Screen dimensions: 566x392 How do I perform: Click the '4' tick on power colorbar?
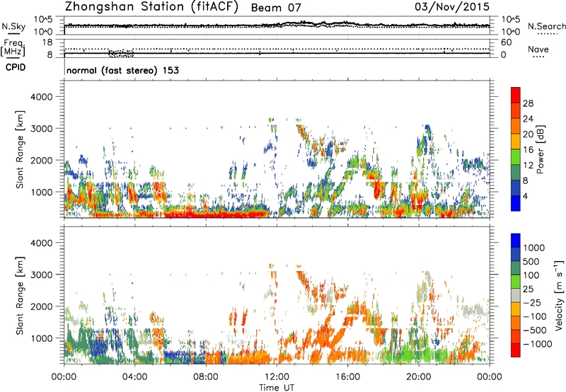tap(525, 196)
